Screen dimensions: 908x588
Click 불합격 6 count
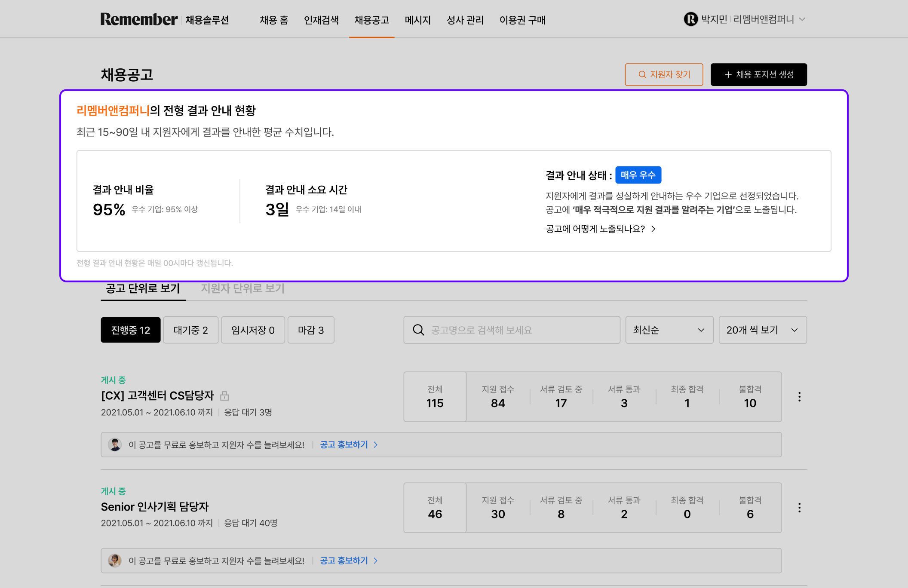coord(750,508)
